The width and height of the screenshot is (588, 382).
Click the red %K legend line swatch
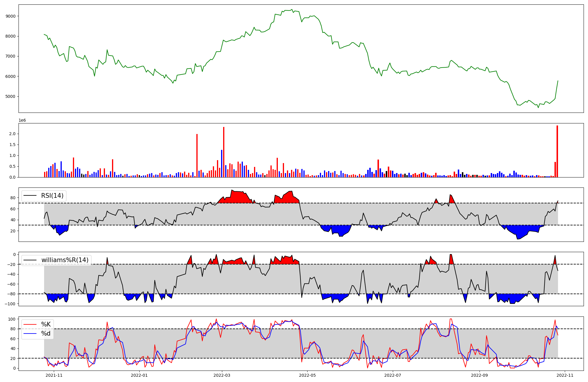tap(30, 324)
